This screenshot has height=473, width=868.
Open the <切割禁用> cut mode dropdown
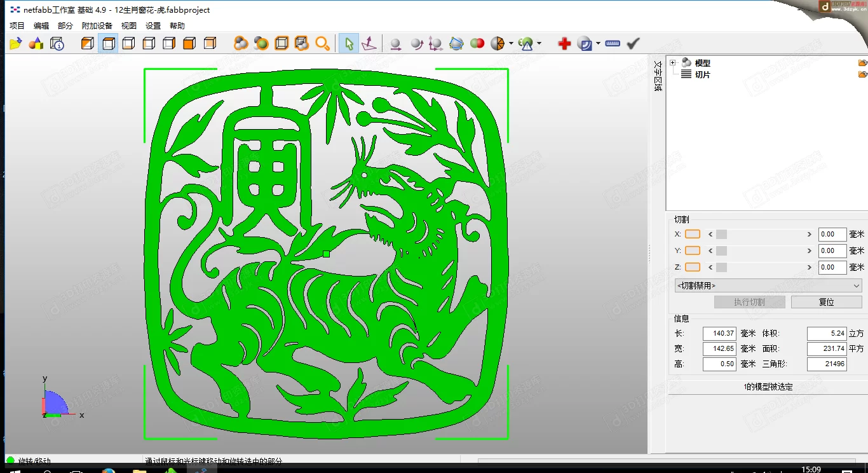768,285
